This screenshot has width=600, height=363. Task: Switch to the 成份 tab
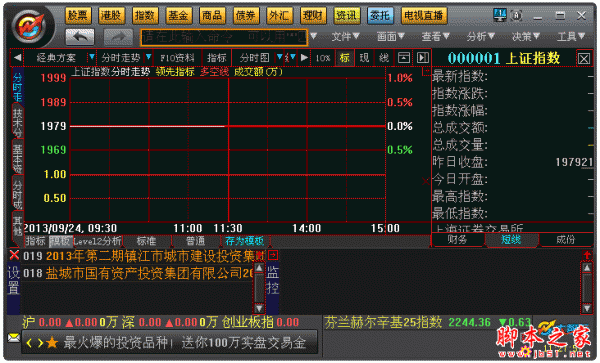tap(566, 240)
